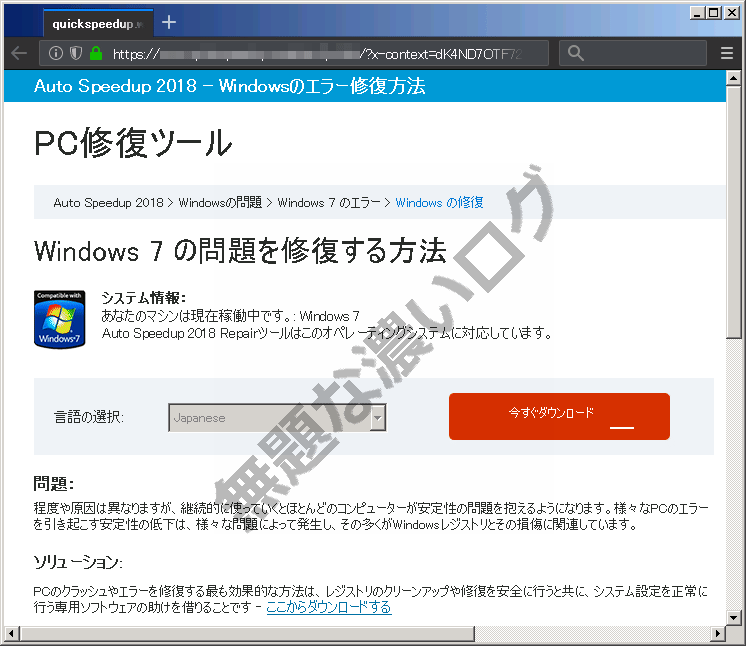The height and width of the screenshot is (646, 746).
Task: Click inside the browser search field
Action: click(x=633, y=53)
